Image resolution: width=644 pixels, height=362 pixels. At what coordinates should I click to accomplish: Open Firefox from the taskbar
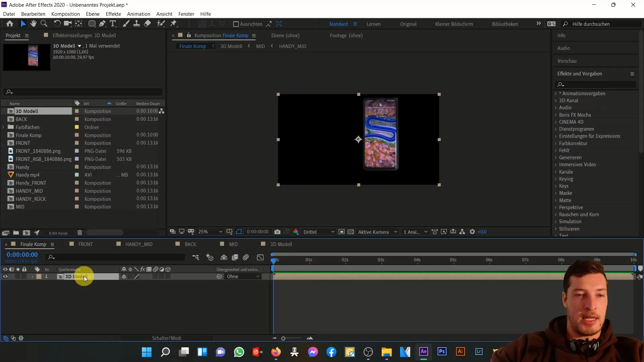coord(276,352)
